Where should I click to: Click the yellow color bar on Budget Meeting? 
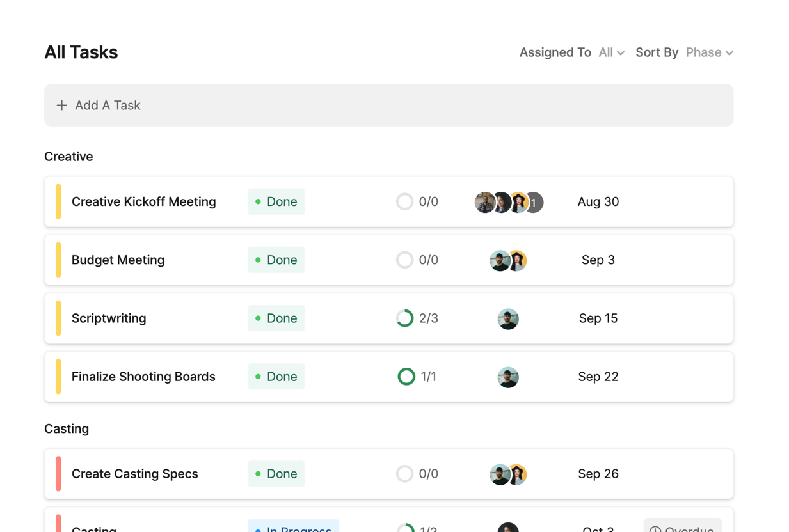point(58,260)
